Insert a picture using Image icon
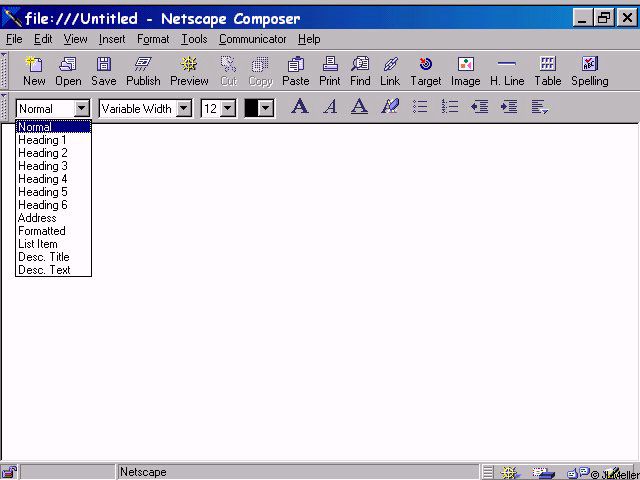The width and height of the screenshot is (640, 480). (x=465, y=71)
